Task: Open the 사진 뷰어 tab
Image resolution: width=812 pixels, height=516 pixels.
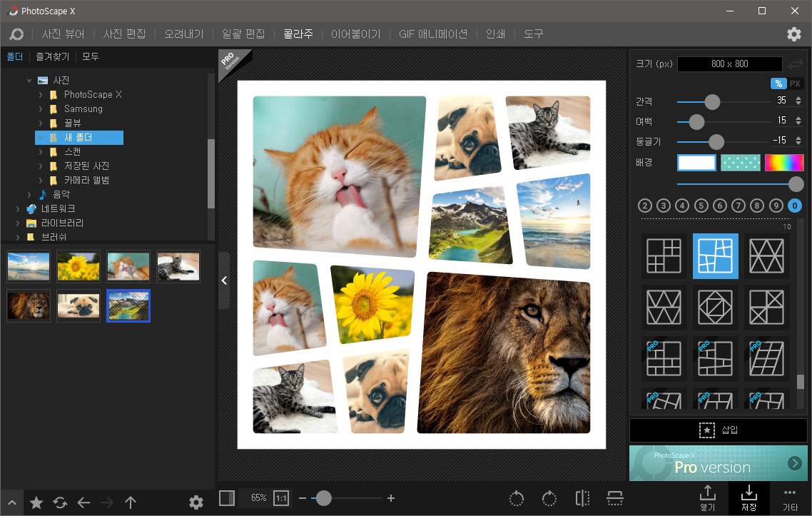Action: click(x=64, y=34)
